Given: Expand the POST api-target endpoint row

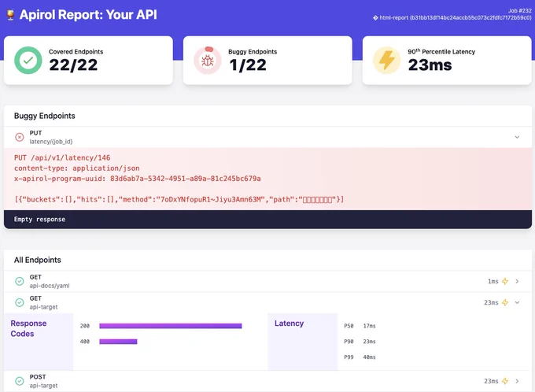Looking at the screenshot, I should [517, 381].
